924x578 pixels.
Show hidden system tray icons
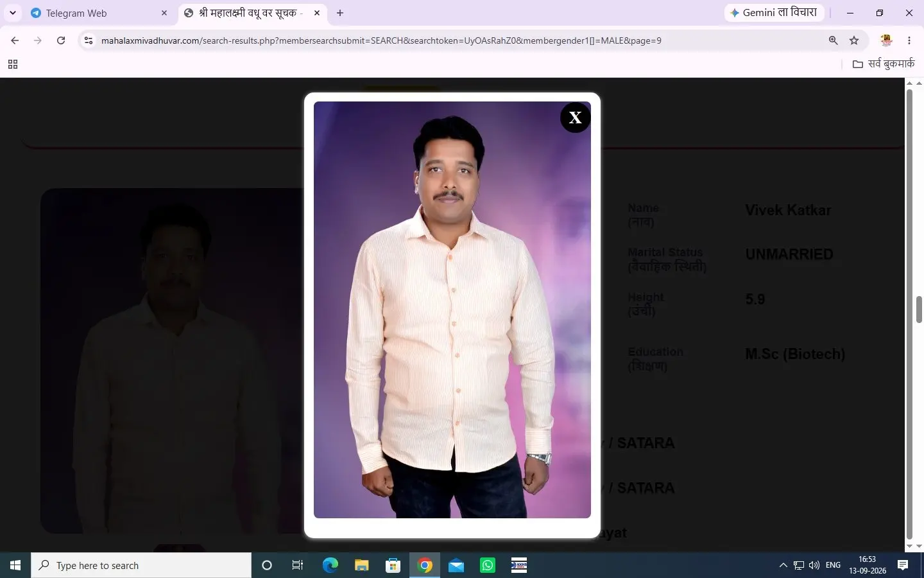click(x=783, y=565)
